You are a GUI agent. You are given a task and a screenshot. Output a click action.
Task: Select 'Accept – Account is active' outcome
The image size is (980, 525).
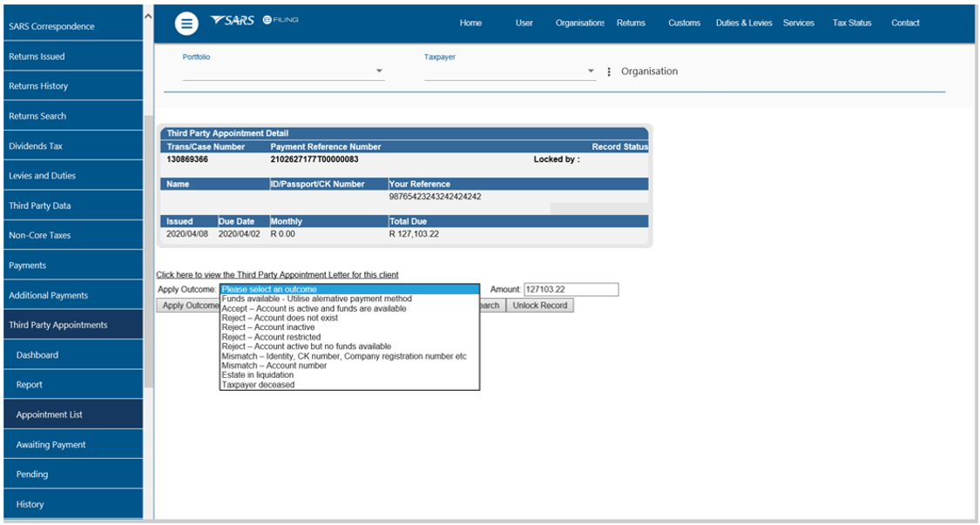pyautogui.click(x=314, y=308)
